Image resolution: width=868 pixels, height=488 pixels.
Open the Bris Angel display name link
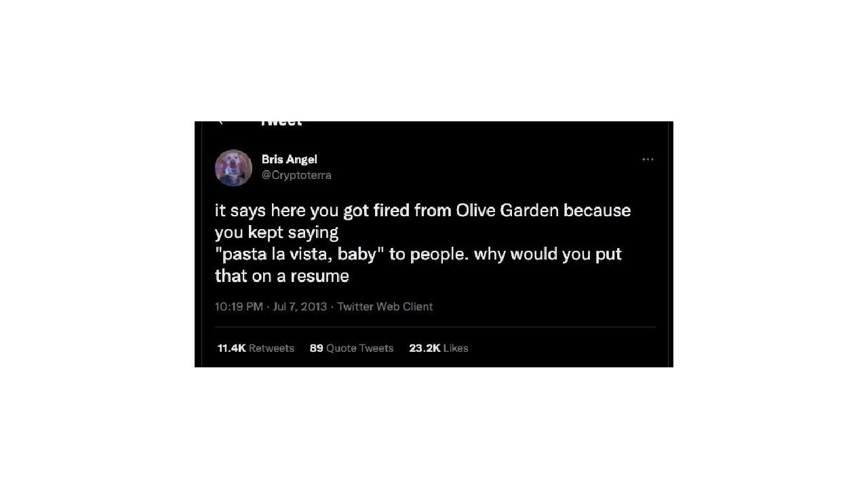290,159
